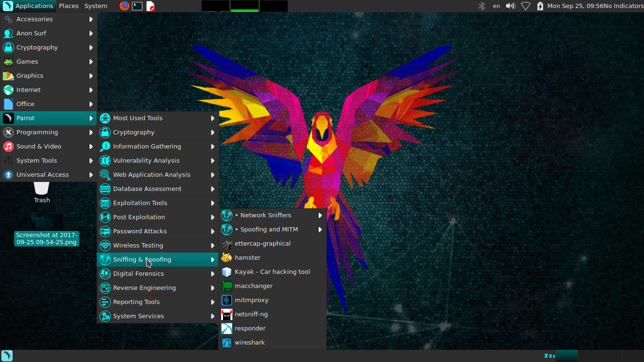Image resolution: width=644 pixels, height=362 pixels.
Task: Click the Internet globe icon
Action: pos(8,90)
